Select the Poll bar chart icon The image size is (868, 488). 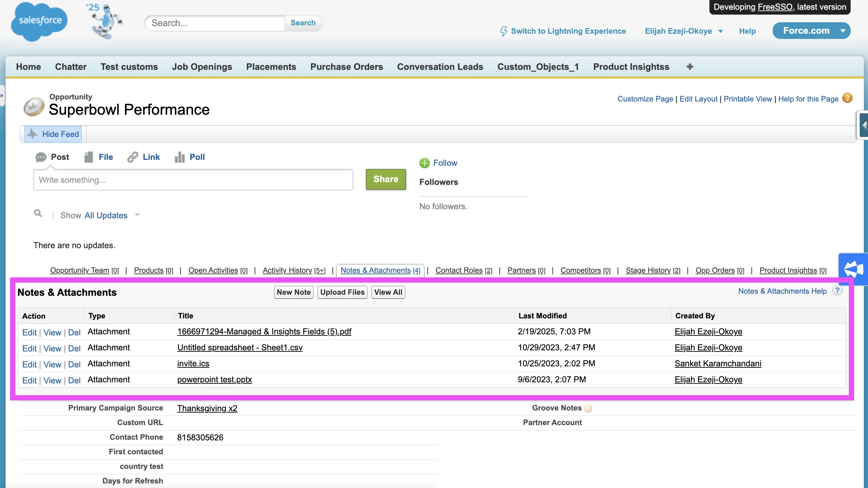tap(179, 157)
